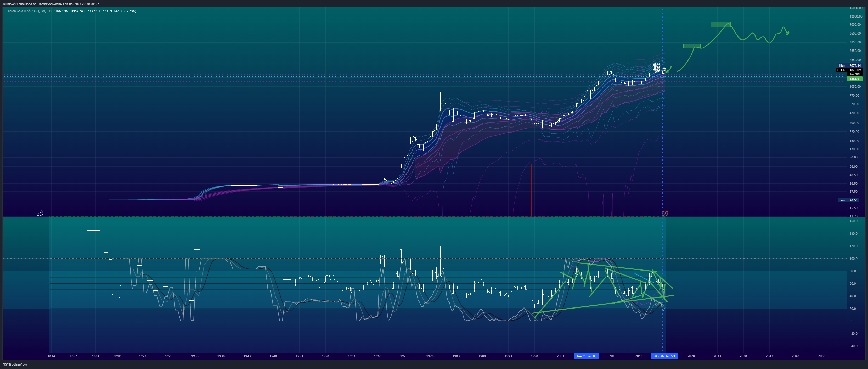Click the lower green target rectangle near 4850
The height and width of the screenshot is (369, 868).
692,46
